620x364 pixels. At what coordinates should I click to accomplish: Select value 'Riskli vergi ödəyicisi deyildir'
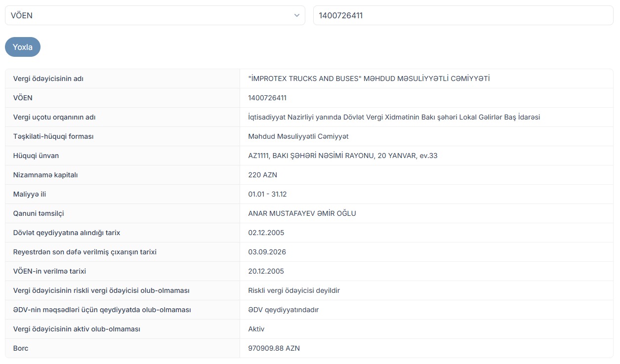click(x=294, y=290)
